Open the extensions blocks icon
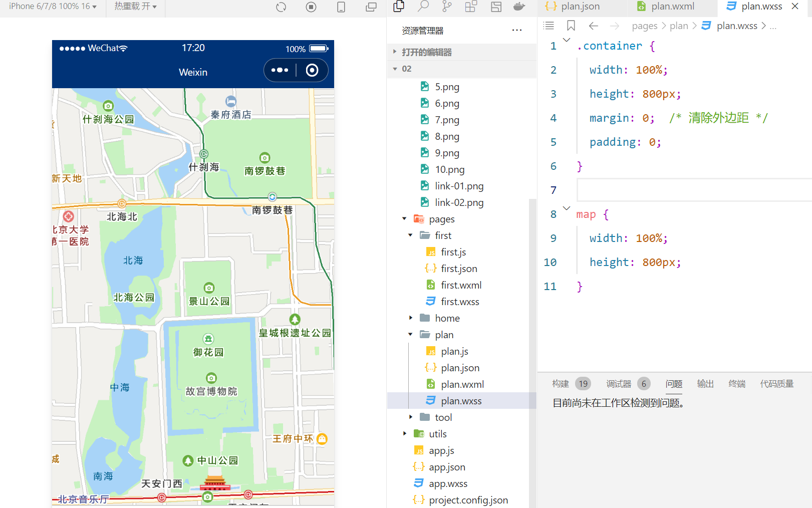Viewport: 812px width, 508px height. (x=471, y=7)
